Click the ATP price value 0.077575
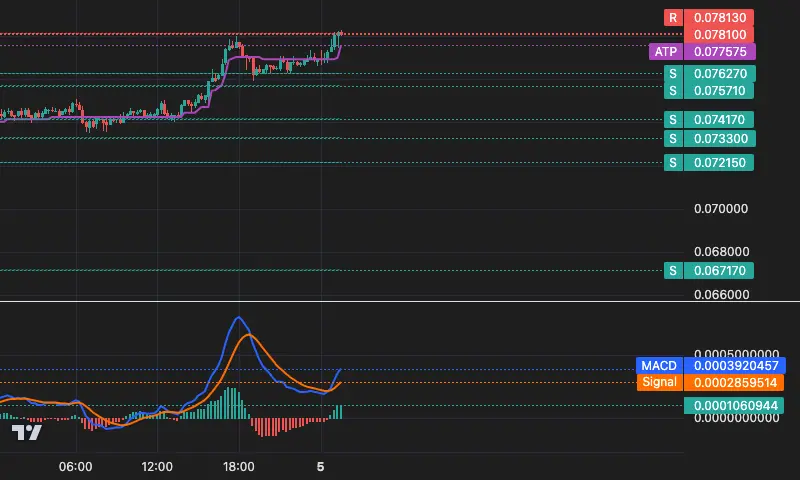 719,52
